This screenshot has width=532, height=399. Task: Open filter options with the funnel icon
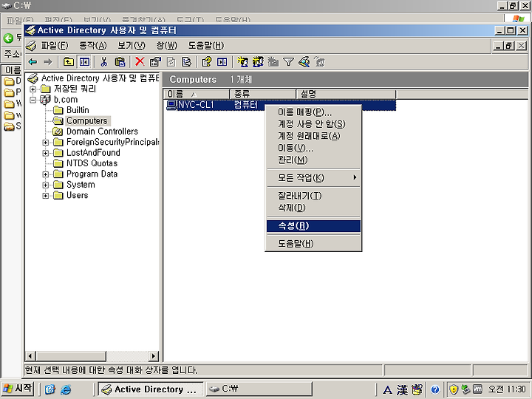tap(288, 62)
